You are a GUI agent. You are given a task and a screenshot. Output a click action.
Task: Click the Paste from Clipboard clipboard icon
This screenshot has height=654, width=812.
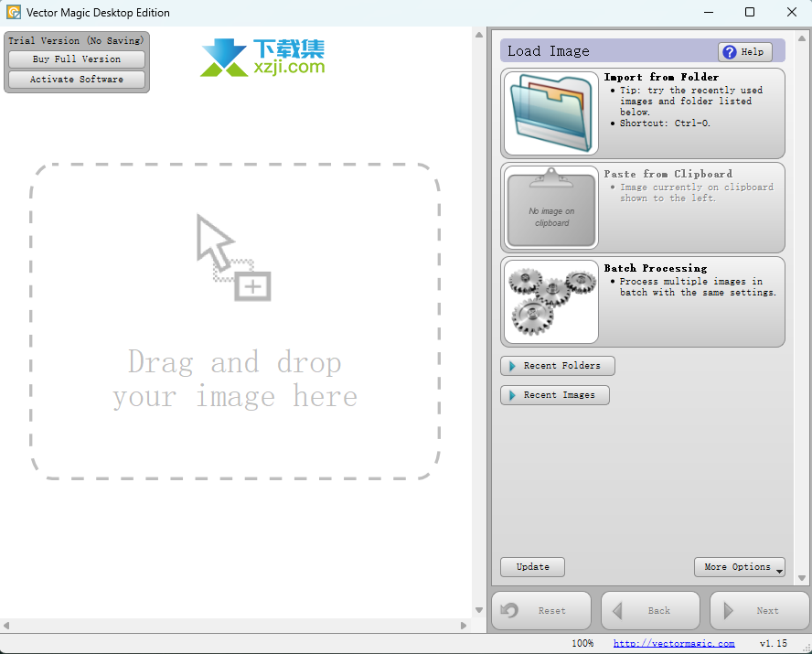550,208
